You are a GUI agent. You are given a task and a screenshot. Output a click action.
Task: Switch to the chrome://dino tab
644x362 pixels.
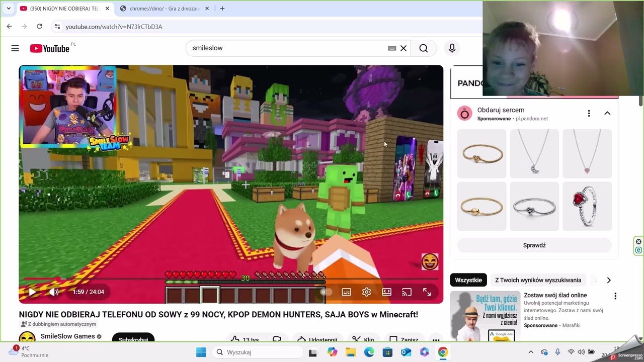click(x=164, y=9)
